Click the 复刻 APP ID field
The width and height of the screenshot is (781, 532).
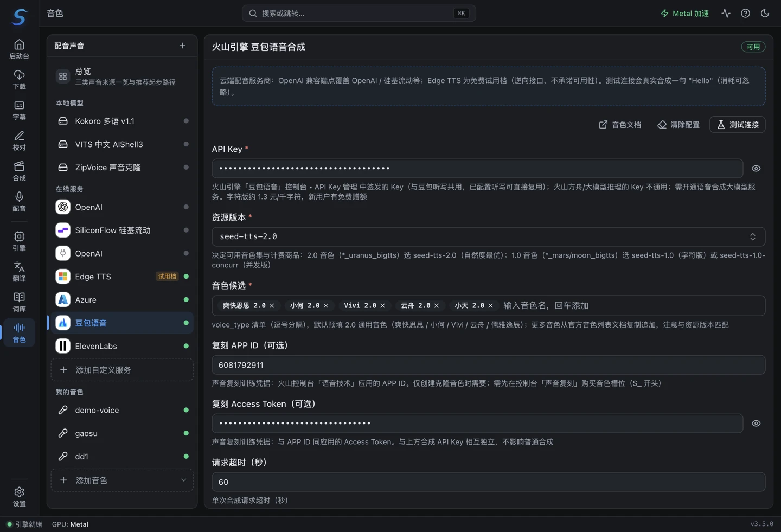point(489,365)
